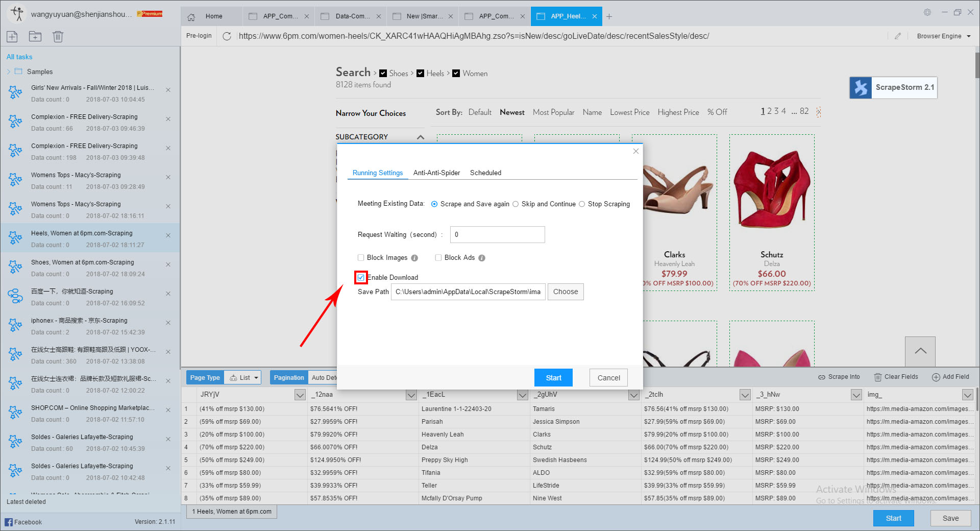This screenshot has width=980, height=531.
Task: Click the page refresh icon
Action: 227,36
